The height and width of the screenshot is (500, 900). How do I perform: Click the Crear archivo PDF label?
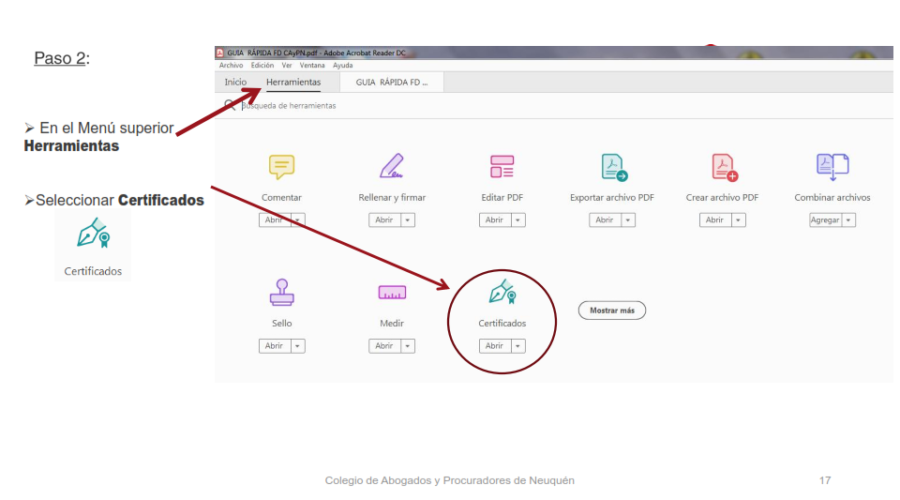(x=722, y=197)
